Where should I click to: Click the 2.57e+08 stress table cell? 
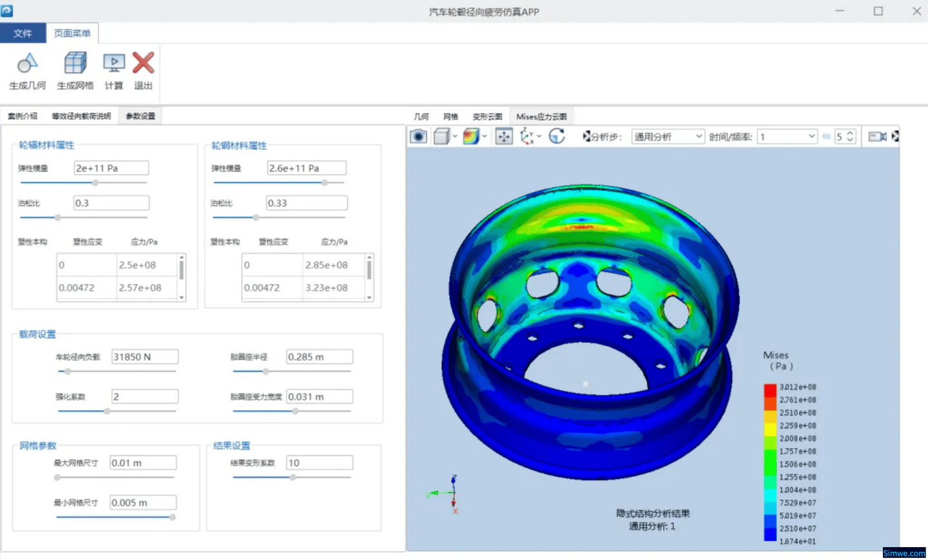point(146,287)
